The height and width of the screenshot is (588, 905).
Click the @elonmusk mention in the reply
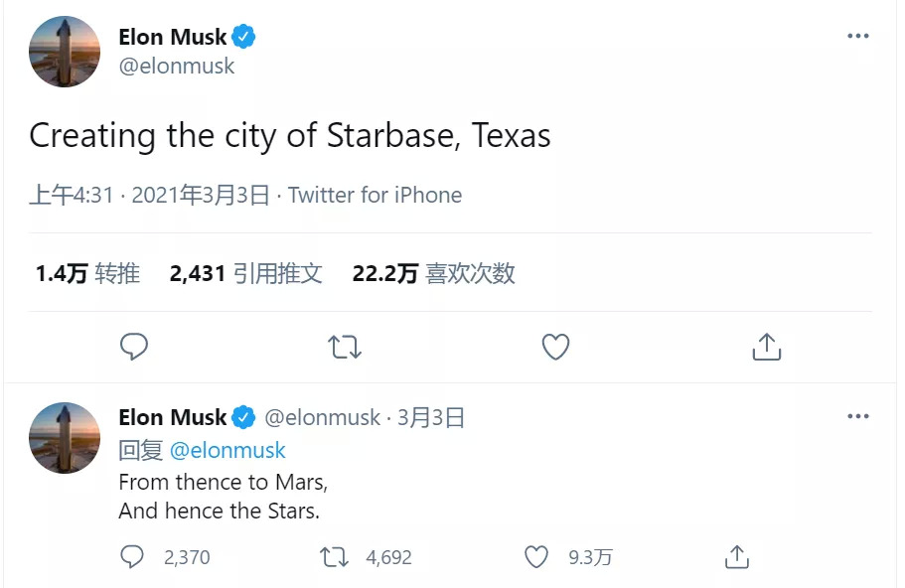pos(227,450)
